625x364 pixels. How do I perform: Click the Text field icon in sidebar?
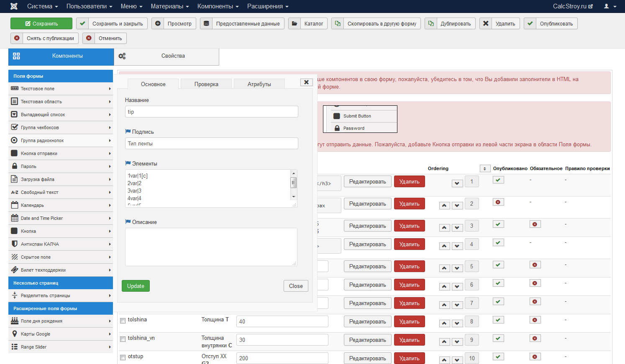coord(15,89)
